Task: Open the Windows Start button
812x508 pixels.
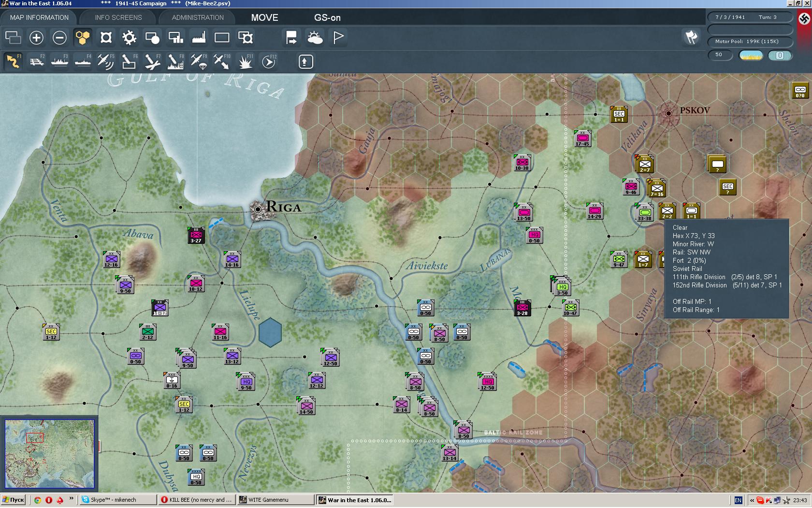Action: pyautogui.click(x=14, y=500)
